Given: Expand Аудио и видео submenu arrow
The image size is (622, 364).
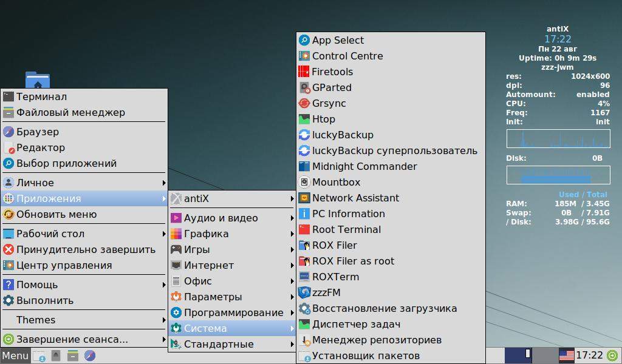Looking at the screenshot, I should [x=292, y=218].
